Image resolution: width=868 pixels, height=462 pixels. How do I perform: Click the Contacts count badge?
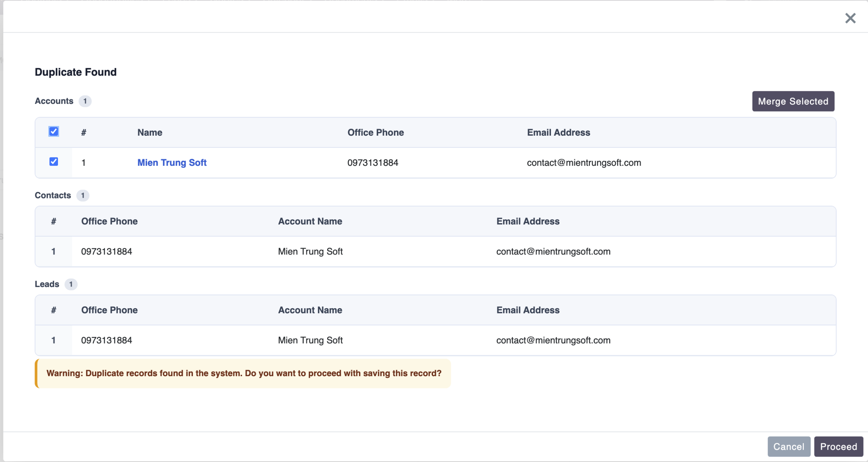coord(83,195)
